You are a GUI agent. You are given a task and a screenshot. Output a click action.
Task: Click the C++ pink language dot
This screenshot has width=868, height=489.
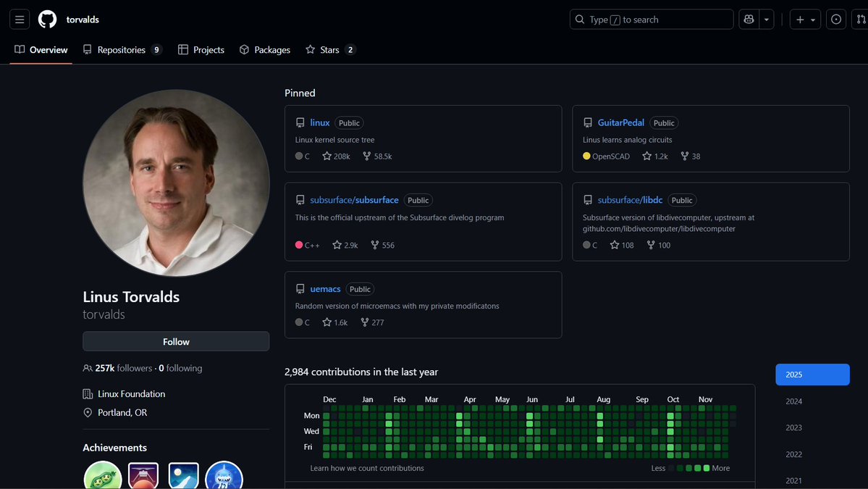click(x=299, y=245)
